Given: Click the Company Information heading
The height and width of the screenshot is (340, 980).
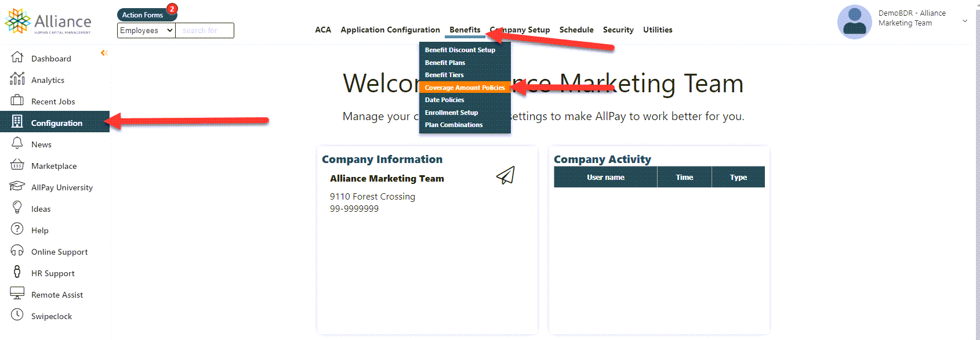Looking at the screenshot, I should pos(382,159).
